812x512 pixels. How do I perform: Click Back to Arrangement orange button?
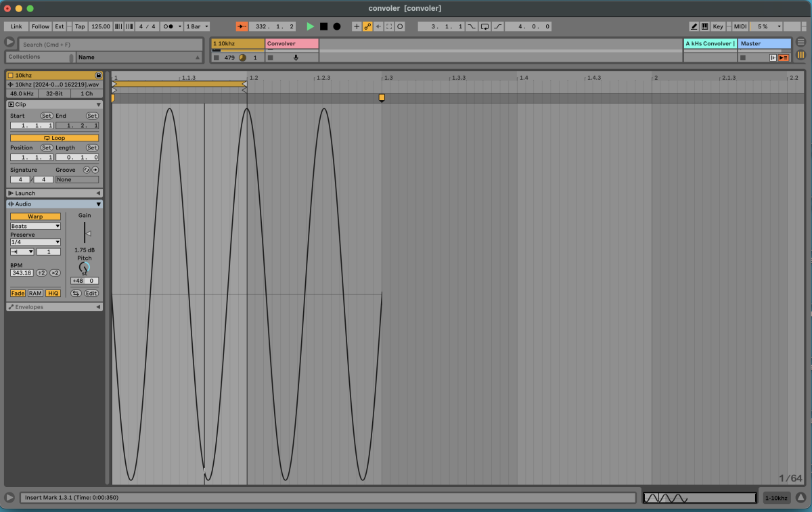[783, 57]
